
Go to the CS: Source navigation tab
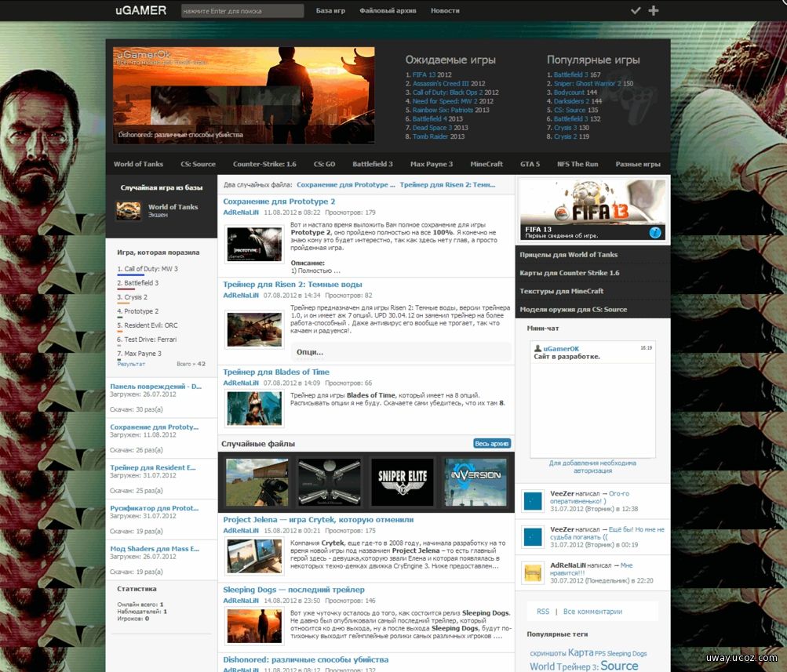(199, 164)
